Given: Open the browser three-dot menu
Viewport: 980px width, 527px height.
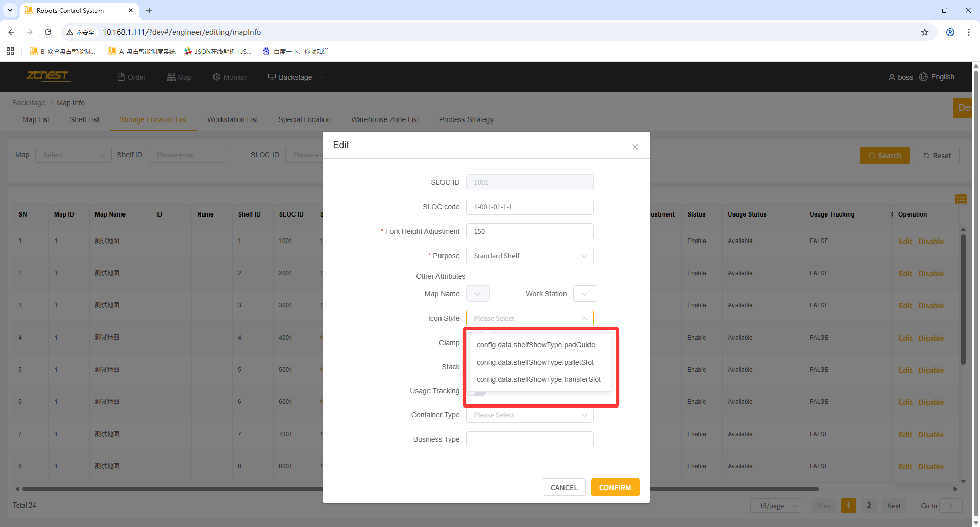Looking at the screenshot, I should tap(968, 32).
